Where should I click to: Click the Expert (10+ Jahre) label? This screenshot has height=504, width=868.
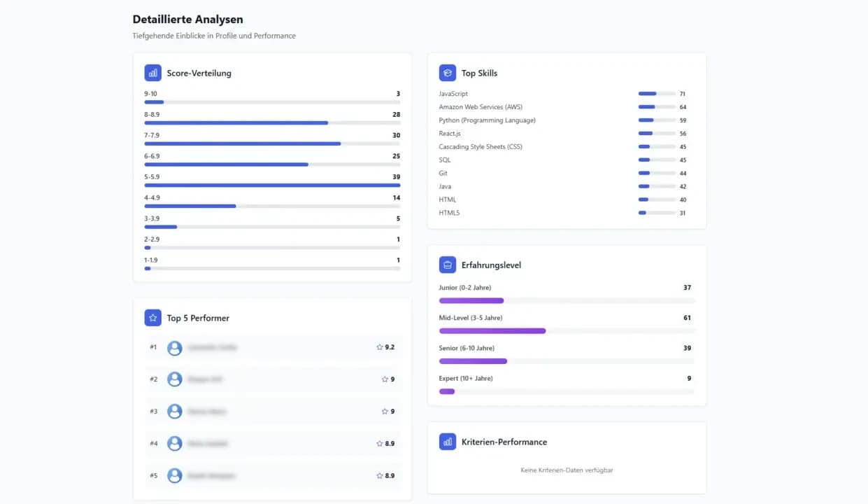pyautogui.click(x=466, y=378)
